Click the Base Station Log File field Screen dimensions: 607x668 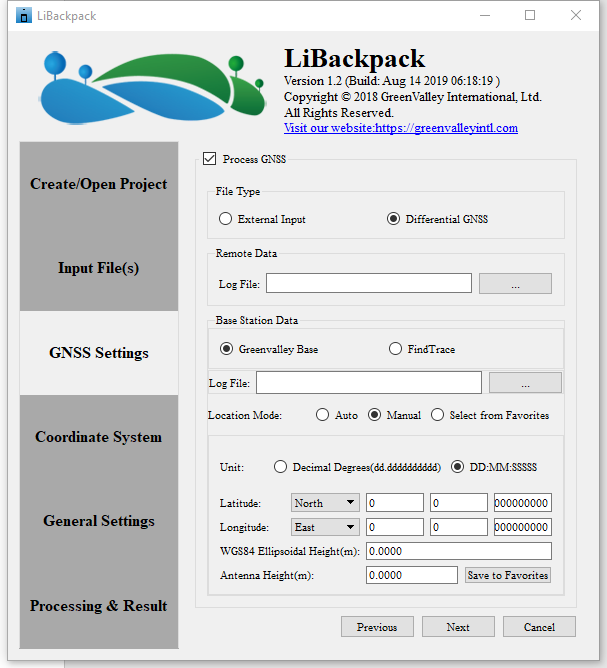(x=369, y=382)
